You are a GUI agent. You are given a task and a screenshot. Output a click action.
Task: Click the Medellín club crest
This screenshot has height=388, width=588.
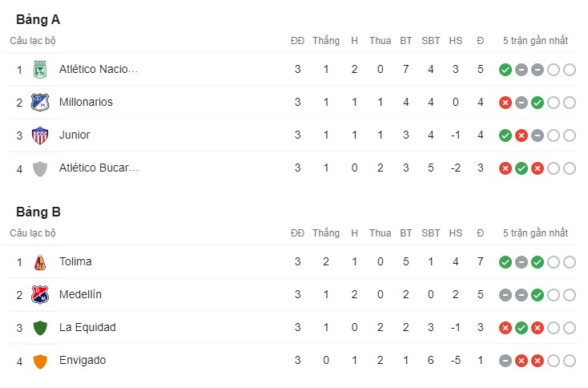click(39, 295)
